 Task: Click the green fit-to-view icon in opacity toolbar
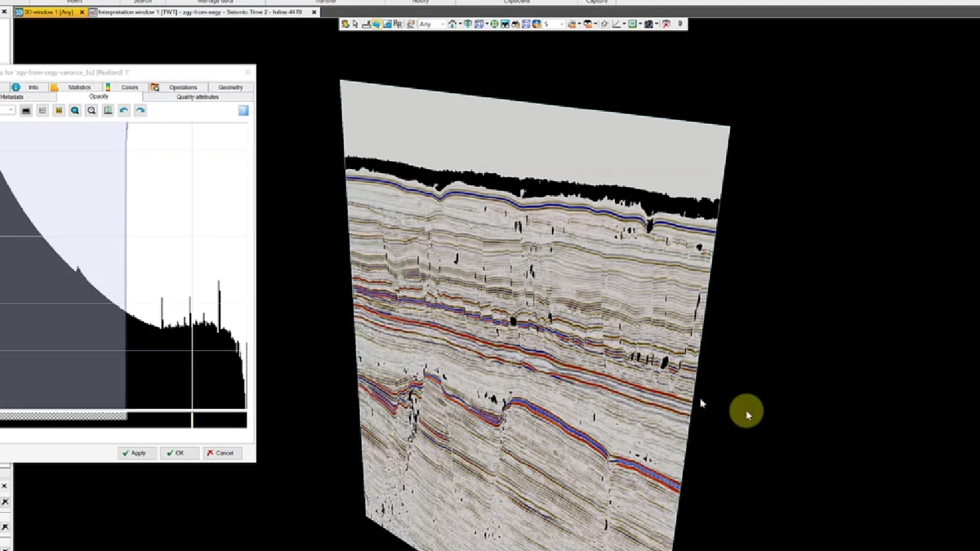(x=108, y=110)
